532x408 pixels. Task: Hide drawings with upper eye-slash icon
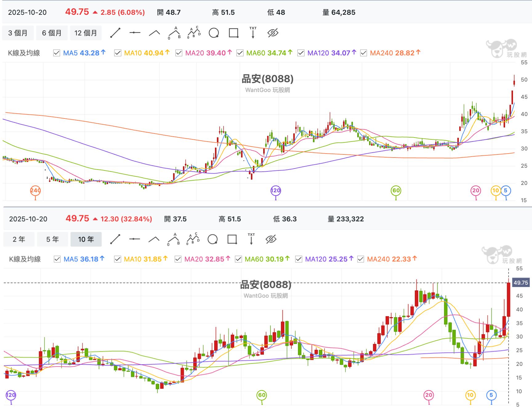pos(273,33)
